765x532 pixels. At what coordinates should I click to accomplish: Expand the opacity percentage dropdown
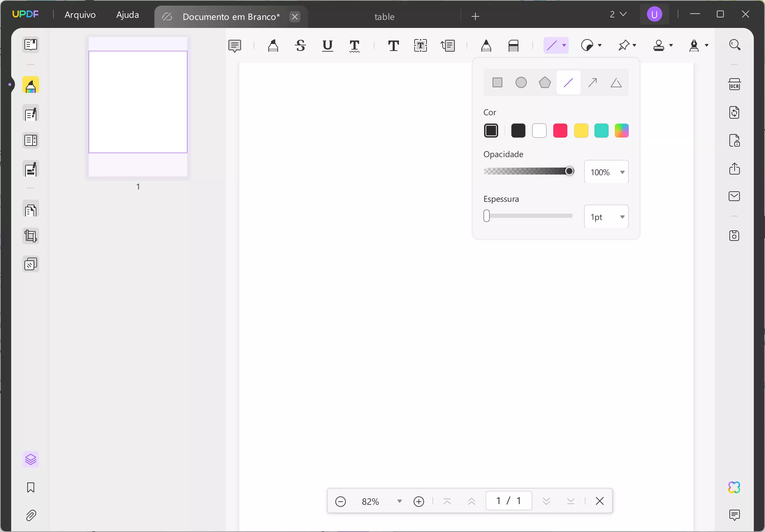(x=622, y=171)
